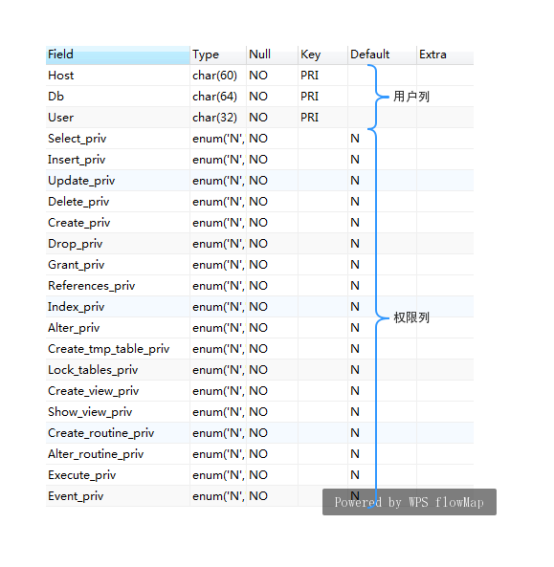Select the Execute_priv row
This screenshot has height=567, width=554.
[x=260, y=475]
